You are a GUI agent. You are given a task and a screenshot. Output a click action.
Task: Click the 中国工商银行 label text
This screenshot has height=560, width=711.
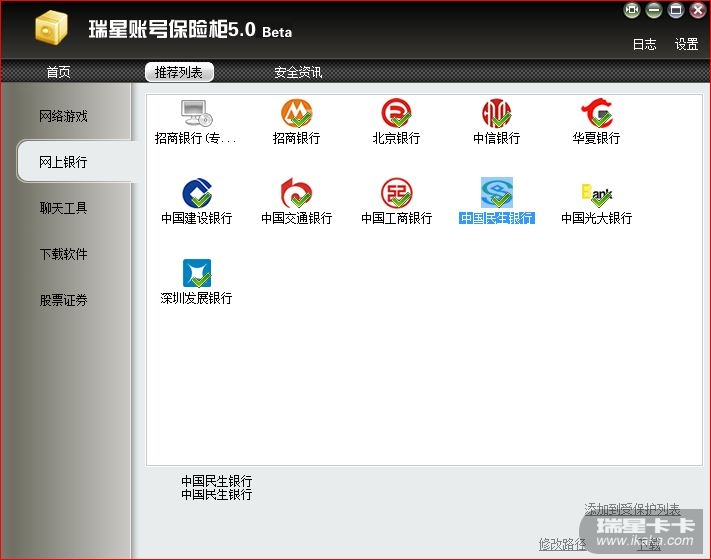pos(396,218)
